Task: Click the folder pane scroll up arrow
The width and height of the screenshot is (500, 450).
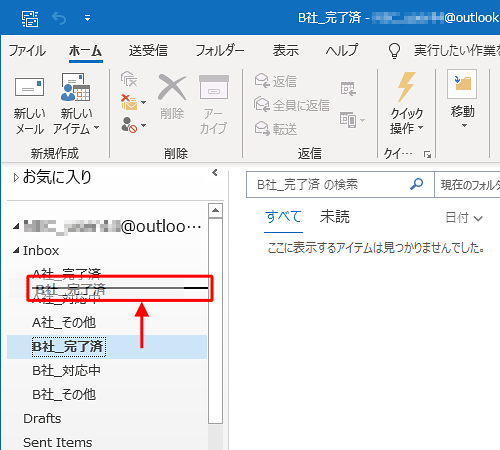Action: (x=216, y=211)
